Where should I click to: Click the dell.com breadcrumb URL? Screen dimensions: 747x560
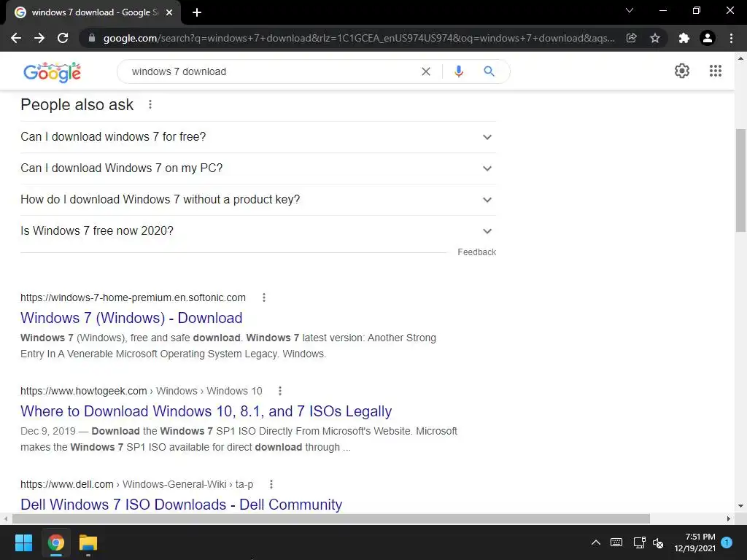(x=136, y=484)
